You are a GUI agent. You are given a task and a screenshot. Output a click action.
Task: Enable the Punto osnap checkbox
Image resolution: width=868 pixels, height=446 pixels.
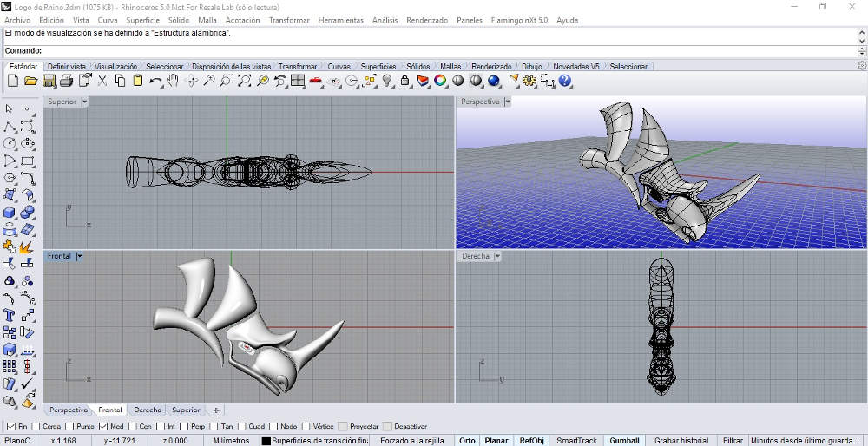click(x=69, y=427)
